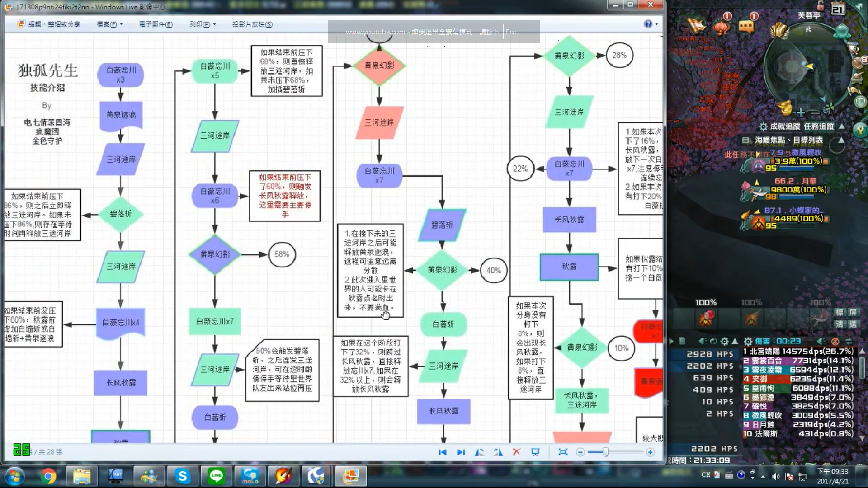This screenshot has width=868, height=488.
Task: Rotate the image counterclockwise
Action: pos(479,452)
